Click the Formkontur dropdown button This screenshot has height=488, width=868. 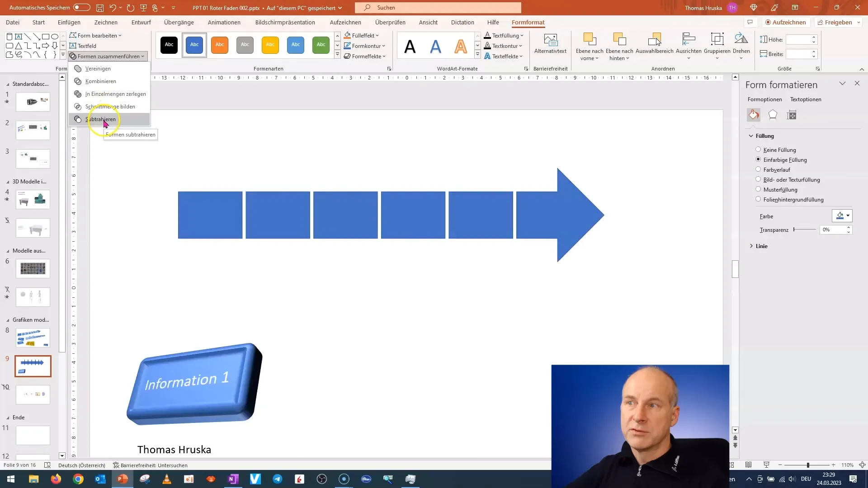pos(385,46)
